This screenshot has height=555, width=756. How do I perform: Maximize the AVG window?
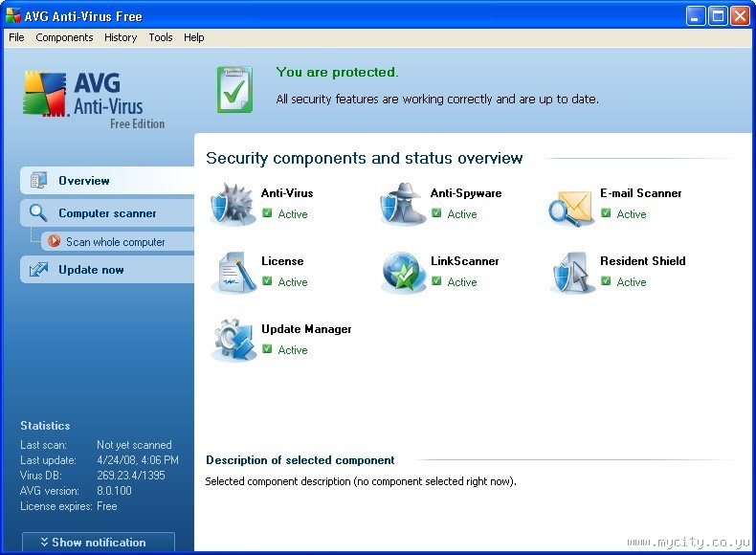pyautogui.click(x=718, y=16)
